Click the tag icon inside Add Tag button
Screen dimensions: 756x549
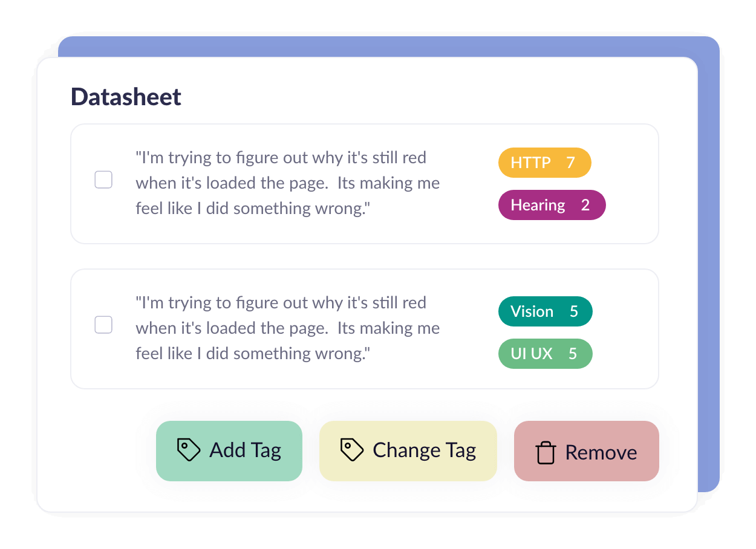[189, 450]
